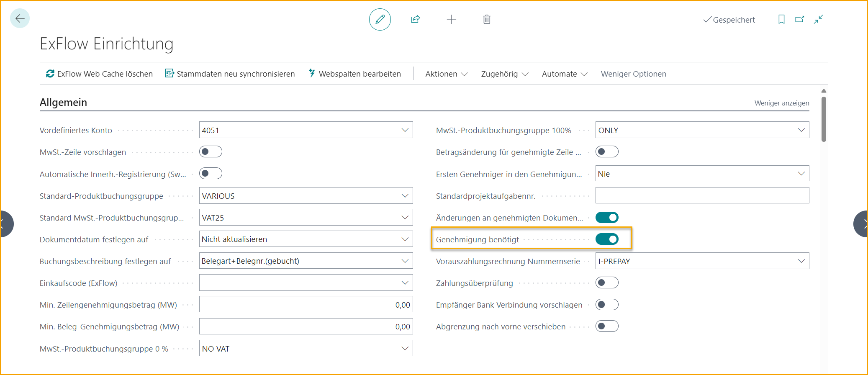868x375 pixels.
Task: Enable Empfänger Bank Verbindung vorschlagen switch
Action: pos(607,304)
